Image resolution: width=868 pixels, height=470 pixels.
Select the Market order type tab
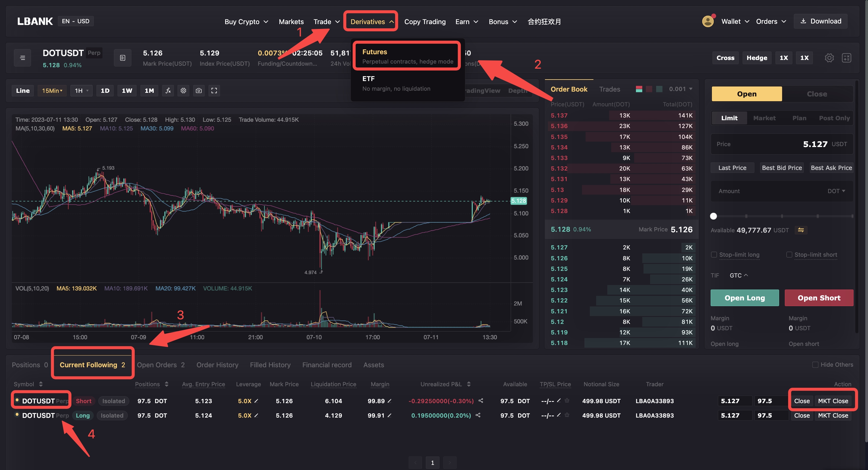(764, 118)
